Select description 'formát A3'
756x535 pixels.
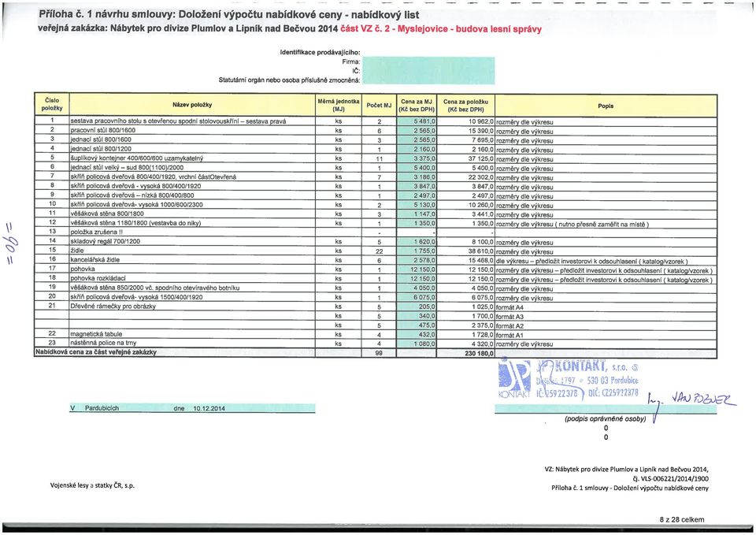coord(510,317)
